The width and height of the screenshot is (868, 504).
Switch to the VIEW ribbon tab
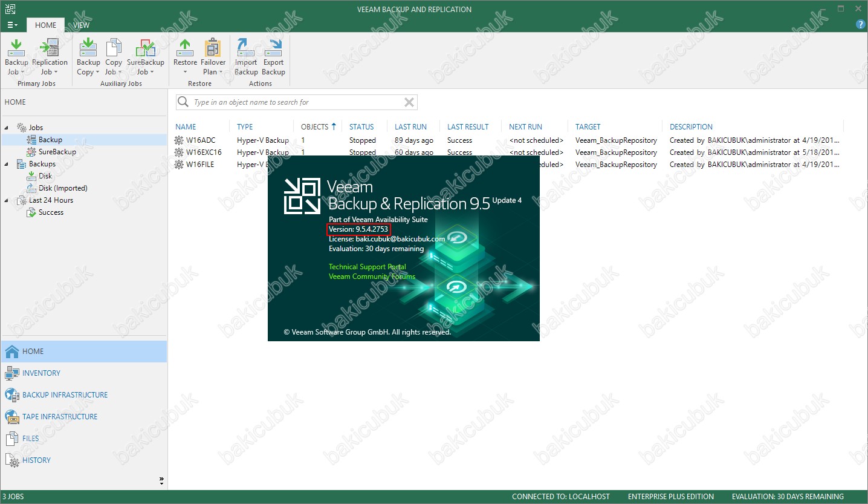[x=81, y=25]
